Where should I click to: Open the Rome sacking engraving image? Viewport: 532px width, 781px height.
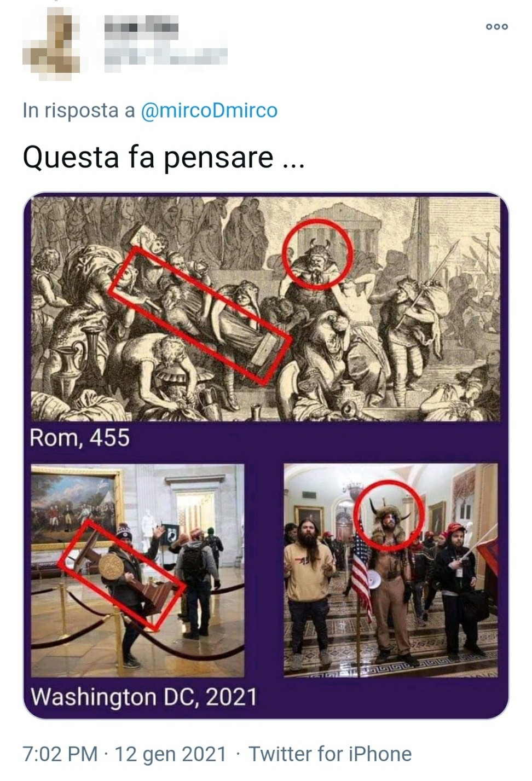(265, 309)
